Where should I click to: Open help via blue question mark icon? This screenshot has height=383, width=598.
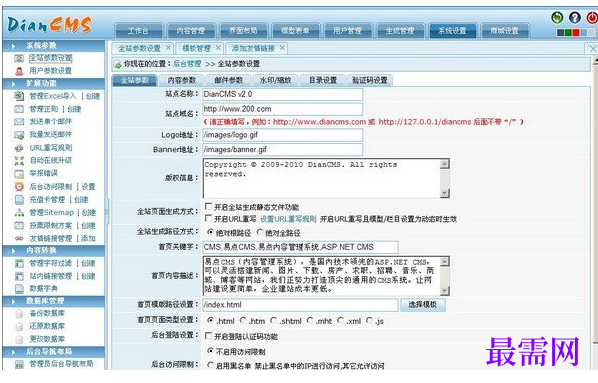575,18
